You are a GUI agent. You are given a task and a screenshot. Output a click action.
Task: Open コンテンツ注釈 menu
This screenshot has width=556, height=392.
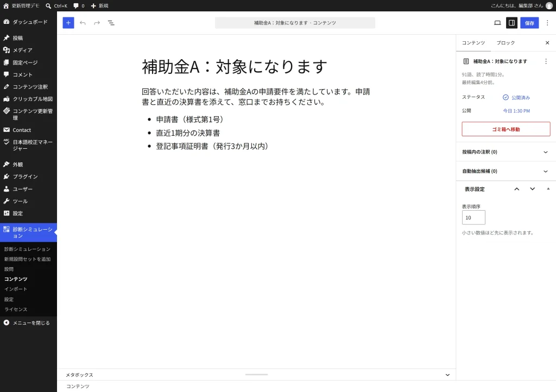click(x=28, y=86)
